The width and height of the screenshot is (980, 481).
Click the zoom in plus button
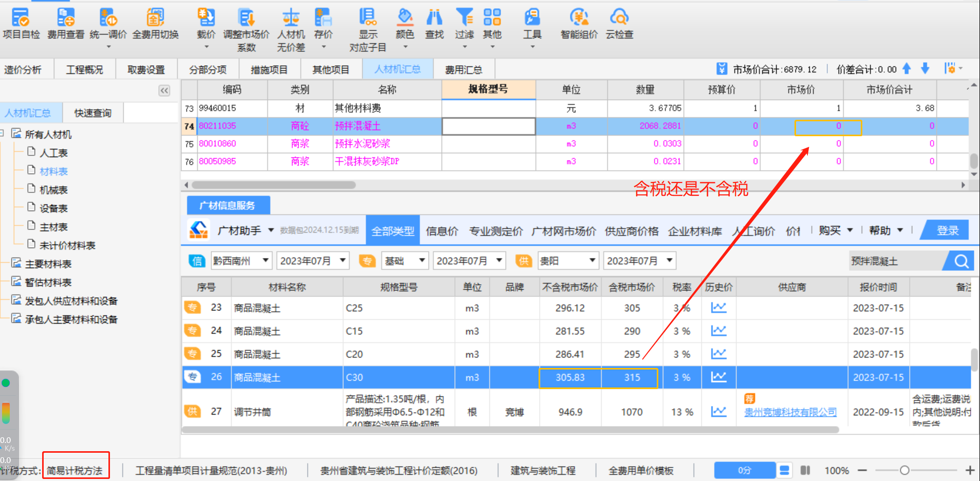pos(970,470)
